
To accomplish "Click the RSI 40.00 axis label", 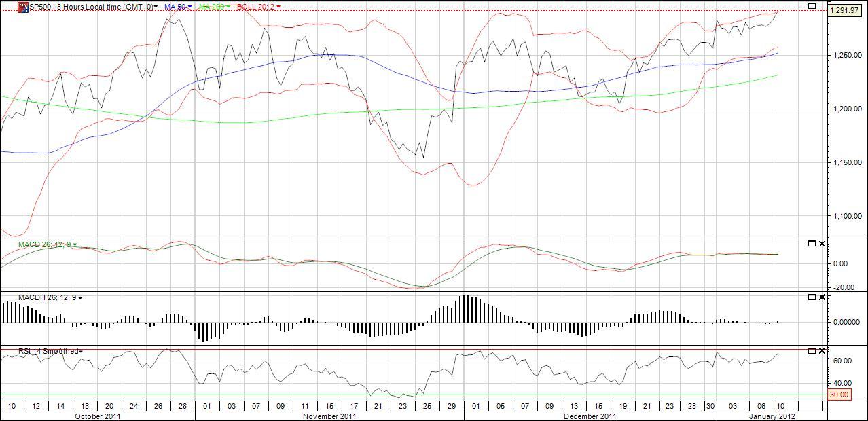I will (842, 383).
